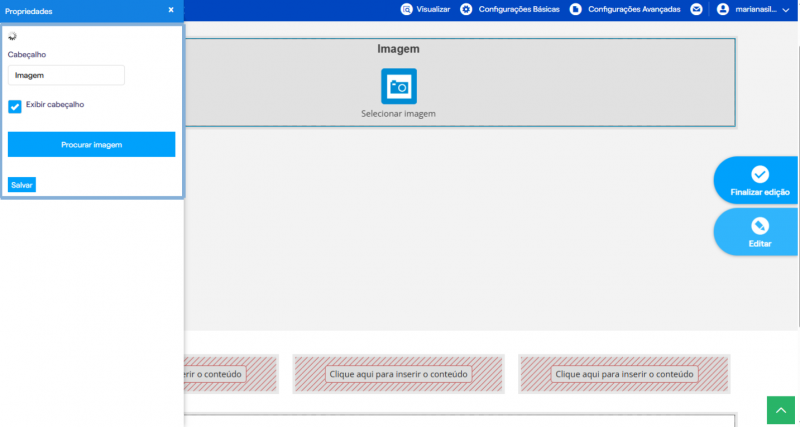
Task: Click the Visualizar magnifier icon
Action: click(406, 9)
